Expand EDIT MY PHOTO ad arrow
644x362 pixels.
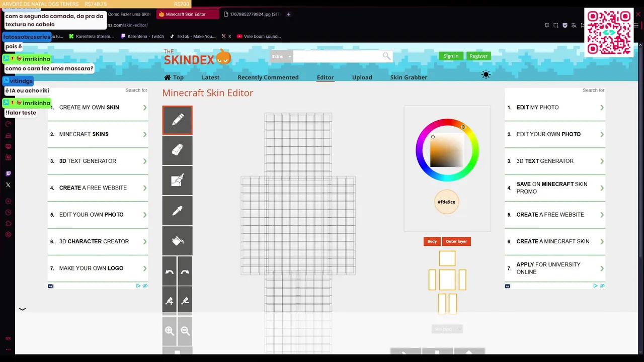tap(602, 108)
